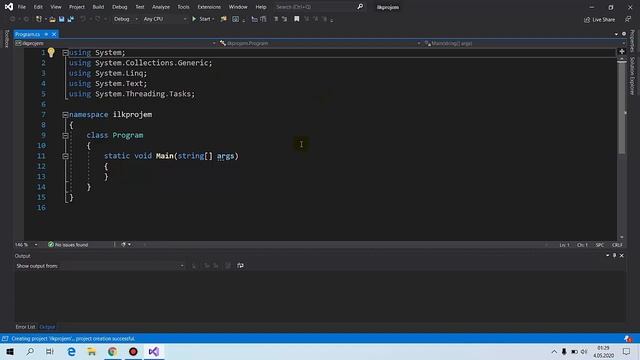Click the Undo toolbar icon
This screenshot has width=640, height=360.
[83, 19]
